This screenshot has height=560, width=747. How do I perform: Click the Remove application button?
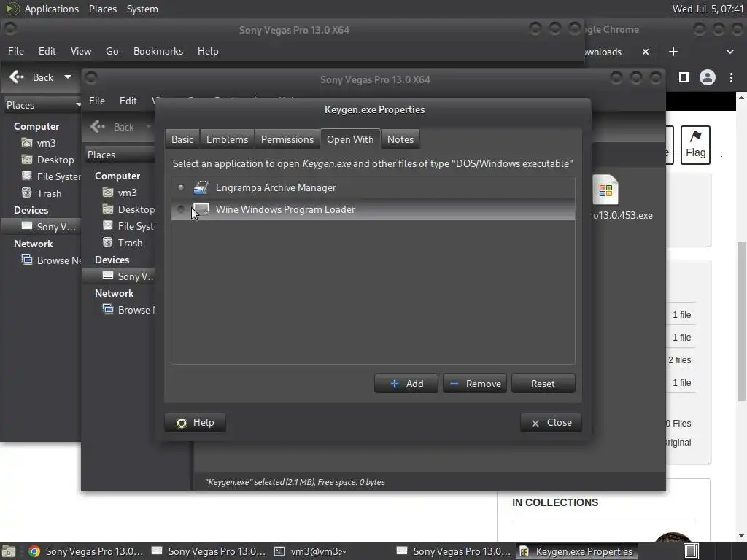pyautogui.click(x=474, y=384)
